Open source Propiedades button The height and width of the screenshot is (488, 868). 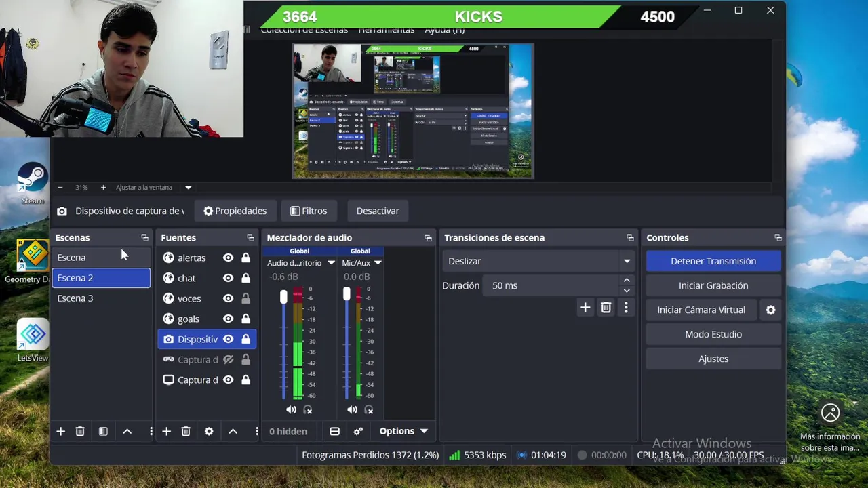(235, 211)
